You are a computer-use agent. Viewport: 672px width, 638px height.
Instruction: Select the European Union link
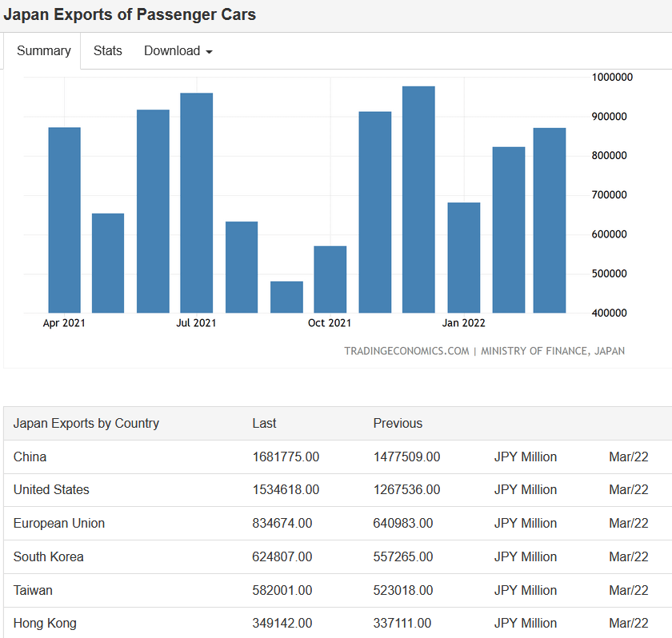[x=59, y=523]
